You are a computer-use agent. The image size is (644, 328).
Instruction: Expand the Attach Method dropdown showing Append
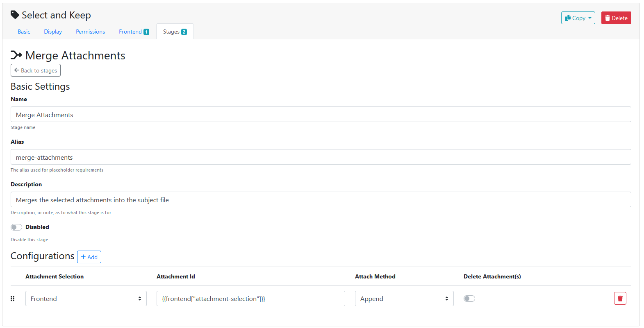404,299
